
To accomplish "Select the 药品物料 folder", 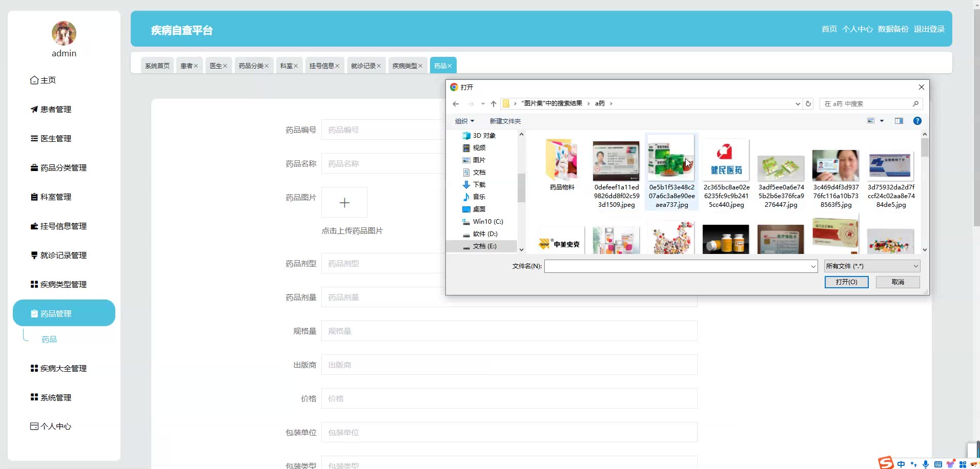I will (x=562, y=165).
